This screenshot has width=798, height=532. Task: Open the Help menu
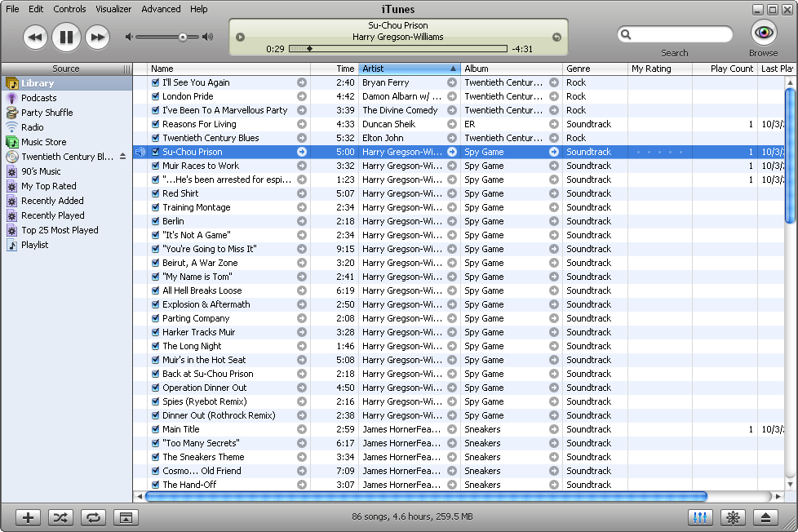(198, 9)
